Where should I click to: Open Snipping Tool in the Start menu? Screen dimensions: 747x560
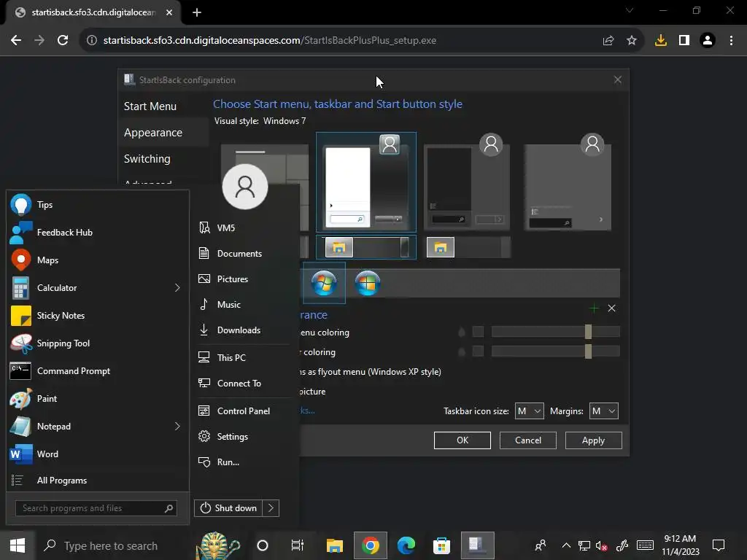[98, 343]
